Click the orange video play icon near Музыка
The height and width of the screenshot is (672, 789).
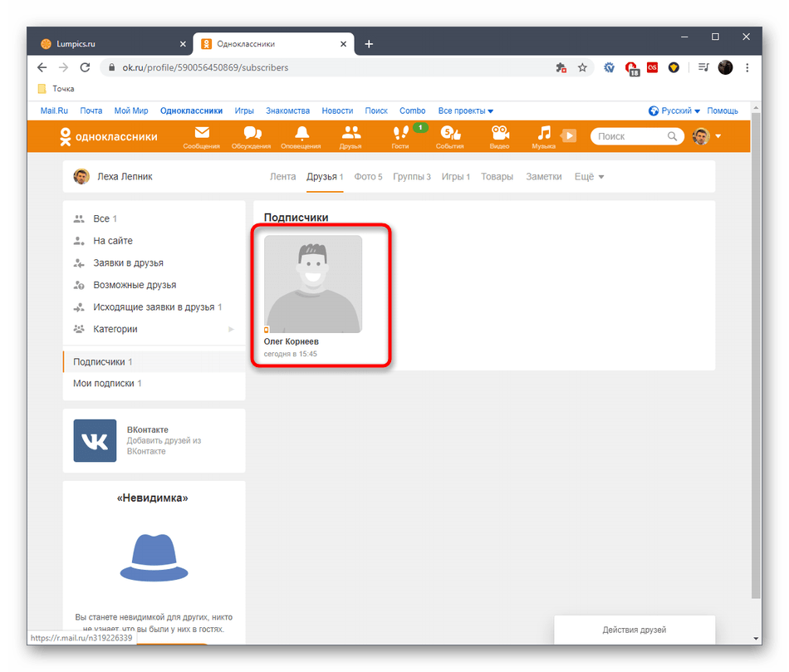click(569, 135)
